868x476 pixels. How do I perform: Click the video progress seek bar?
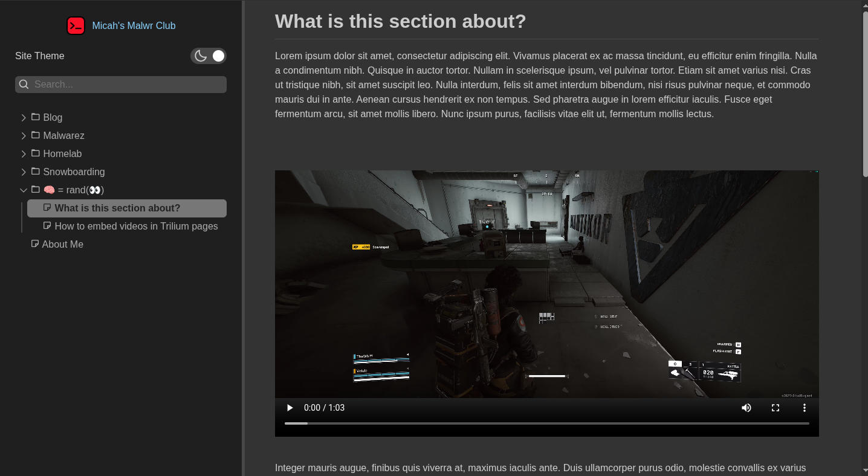pyautogui.click(x=547, y=423)
